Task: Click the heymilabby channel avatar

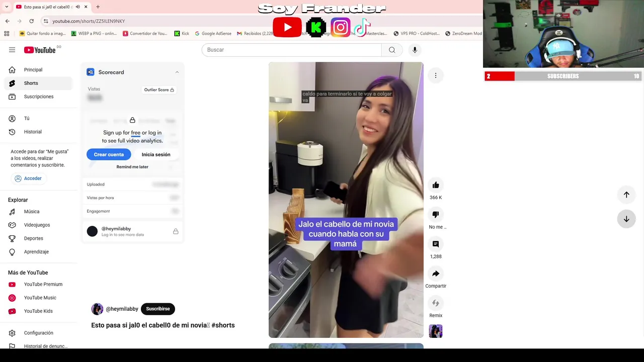Action: tap(97, 309)
